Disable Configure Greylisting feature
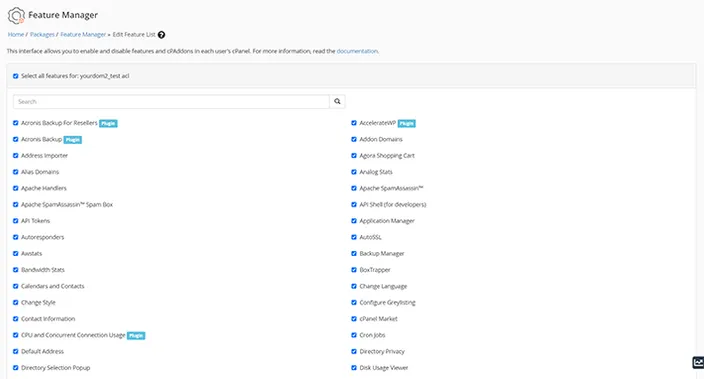This screenshot has width=704, height=379. click(x=354, y=302)
